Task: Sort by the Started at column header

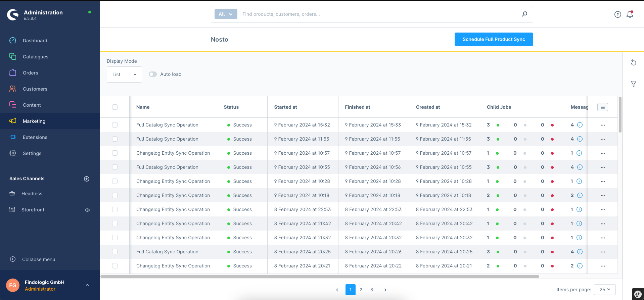Action: (x=303, y=107)
